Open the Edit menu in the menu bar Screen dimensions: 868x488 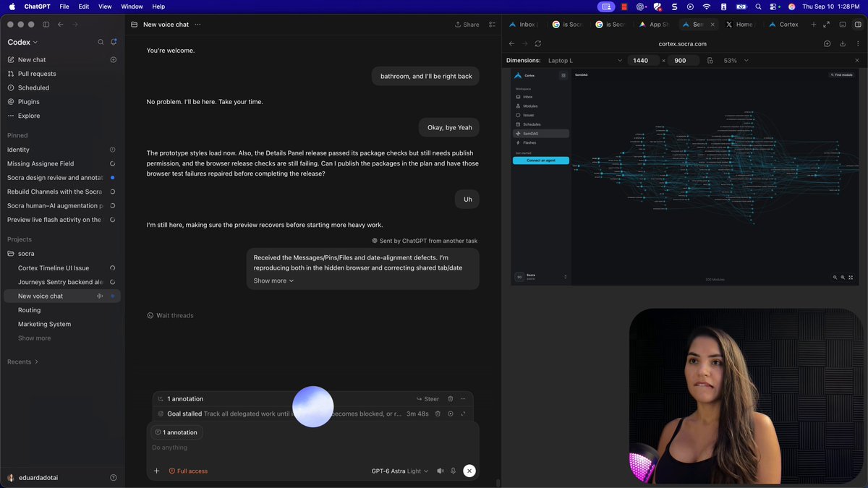point(84,7)
